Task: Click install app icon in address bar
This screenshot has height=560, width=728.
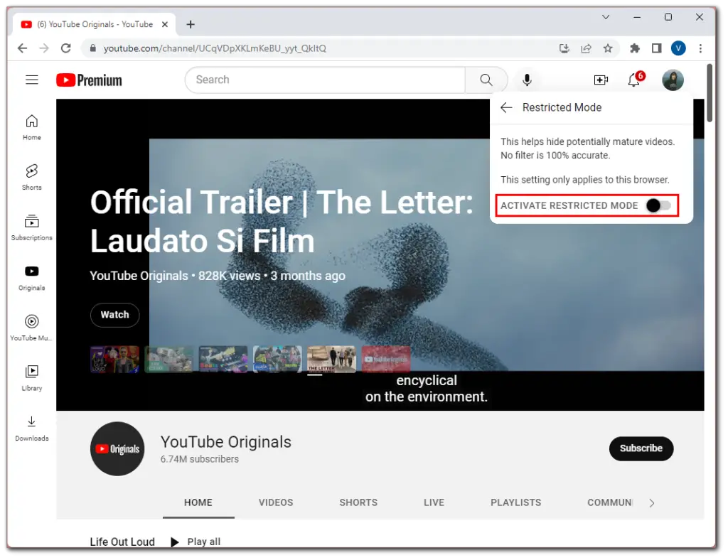Action: [564, 48]
